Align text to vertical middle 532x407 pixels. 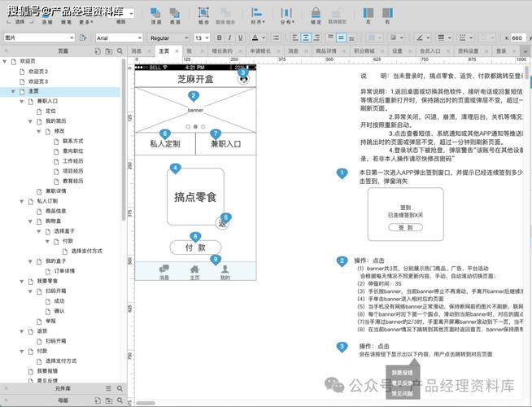coord(342,37)
